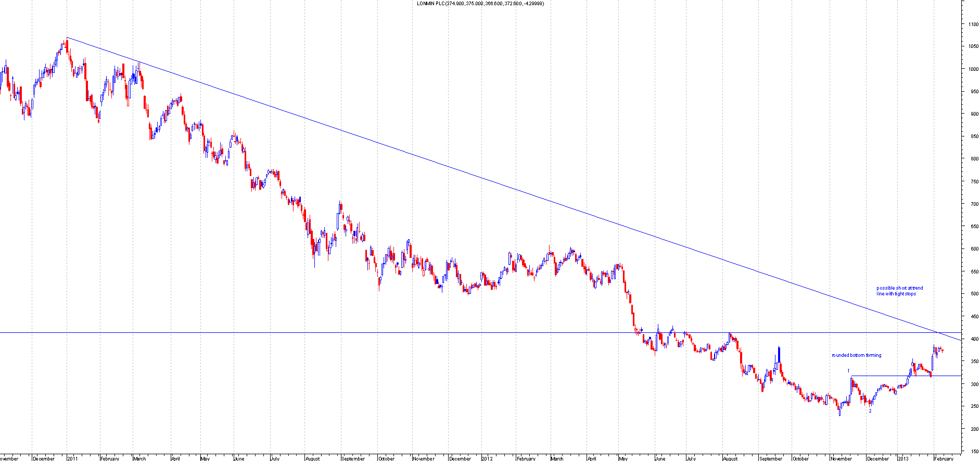Viewport: 980px width, 461px height.
Task: Click the 400 price axis label
Action: pos(974,339)
